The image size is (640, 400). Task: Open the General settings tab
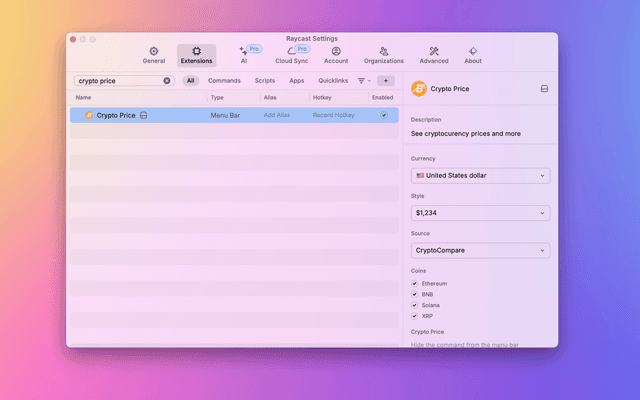[153, 55]
